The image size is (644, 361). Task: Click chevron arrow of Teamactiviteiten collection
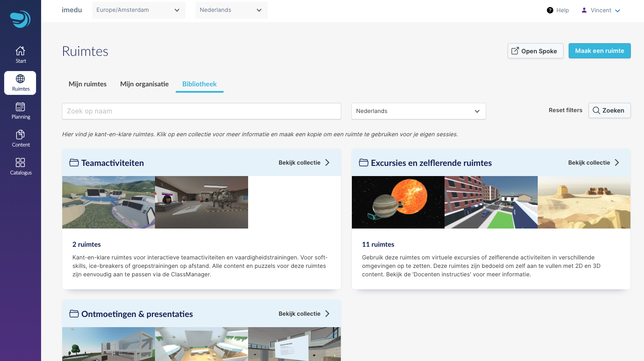327,163
